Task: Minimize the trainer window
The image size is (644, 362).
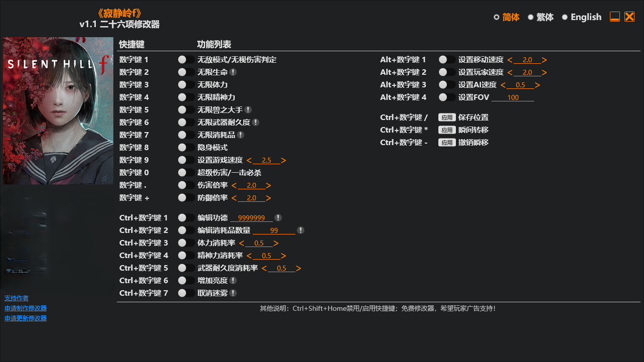Action: (x=615, y=17)
